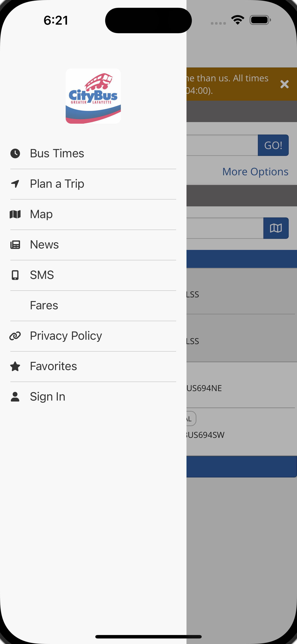Screen dimensions: 297x644
Task: Tap the folded map icon in the menu
Action: coord(15,214)
